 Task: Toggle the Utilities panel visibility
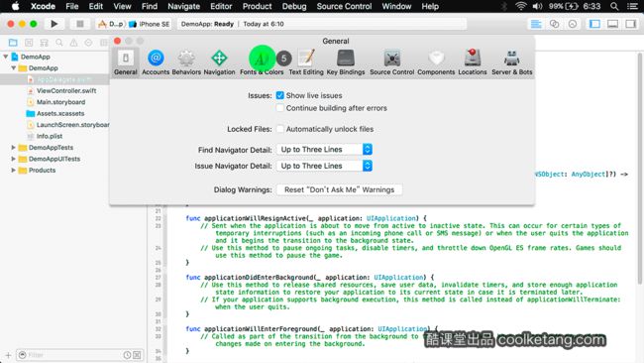click(x=631, y=24)
